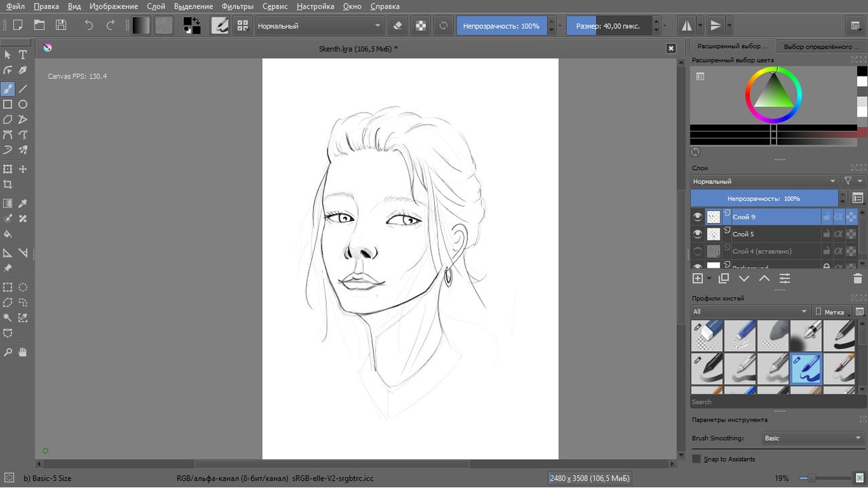
Task: Enable Snap to Assistants checkbox
Action: tap(696, 459)
